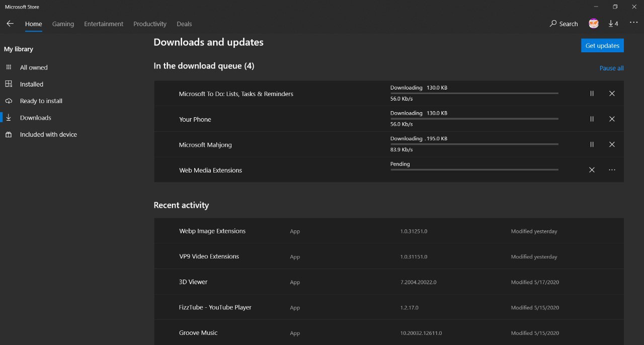Open VP9 Video Extensions in Recent activity

point(389,256)
